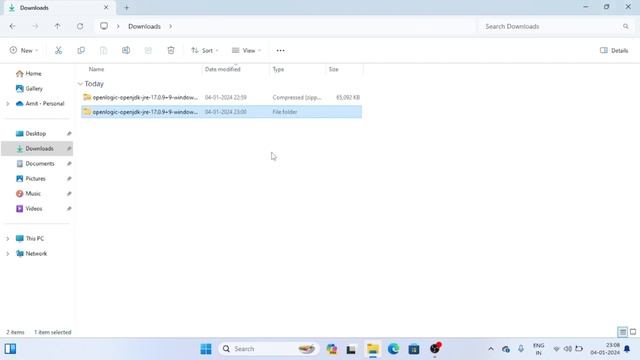Image resolution: width=640 pixels, height=360 pixels.
Task: Show hidden system tray icons
Action: point(491,349)
